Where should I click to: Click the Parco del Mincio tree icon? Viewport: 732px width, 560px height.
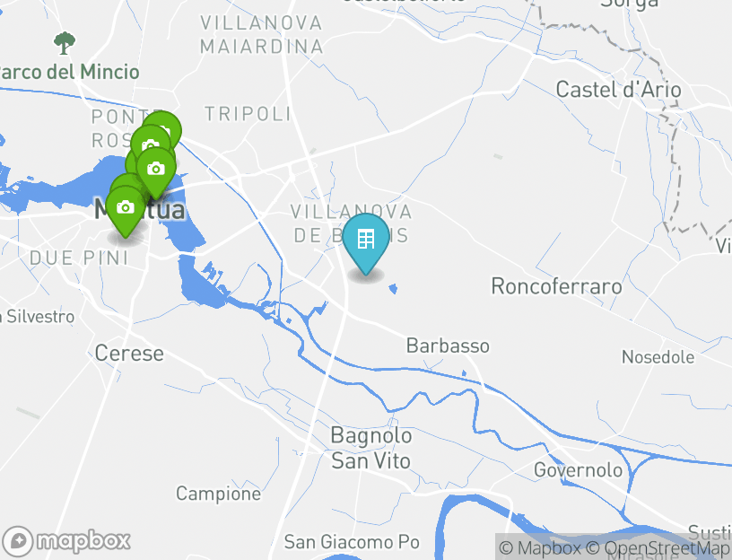pos(65,43)
